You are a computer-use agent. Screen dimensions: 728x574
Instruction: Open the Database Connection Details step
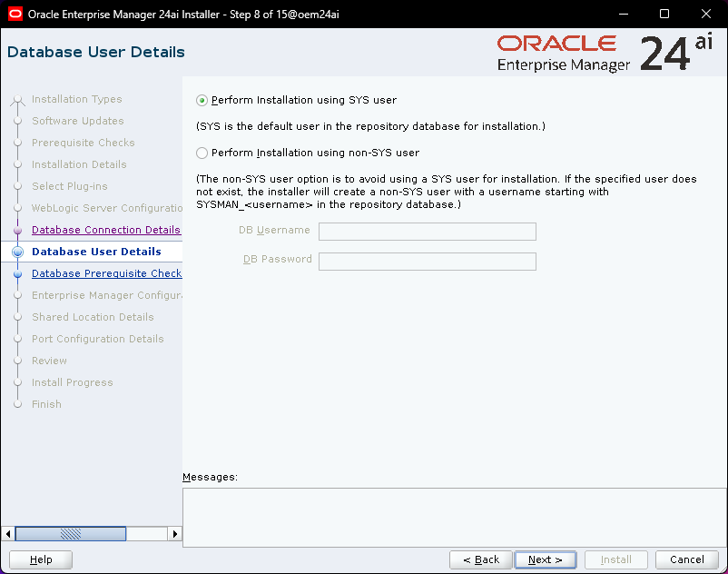(x=105, y=231)
